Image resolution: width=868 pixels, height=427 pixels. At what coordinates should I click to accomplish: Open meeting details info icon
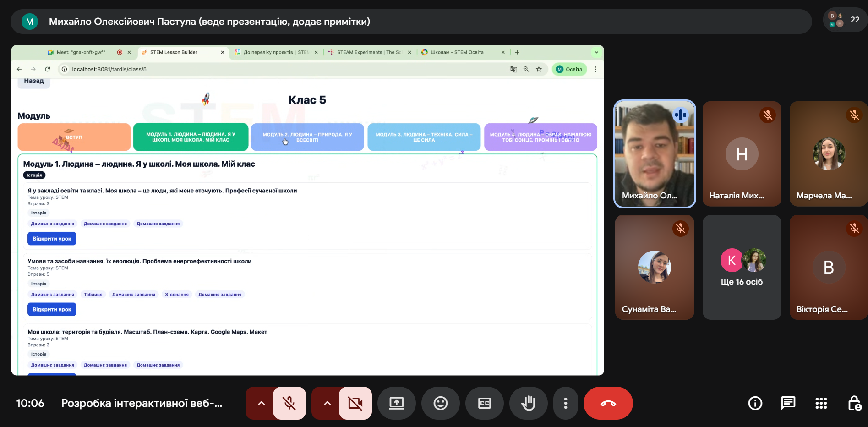tap(755, 403)
